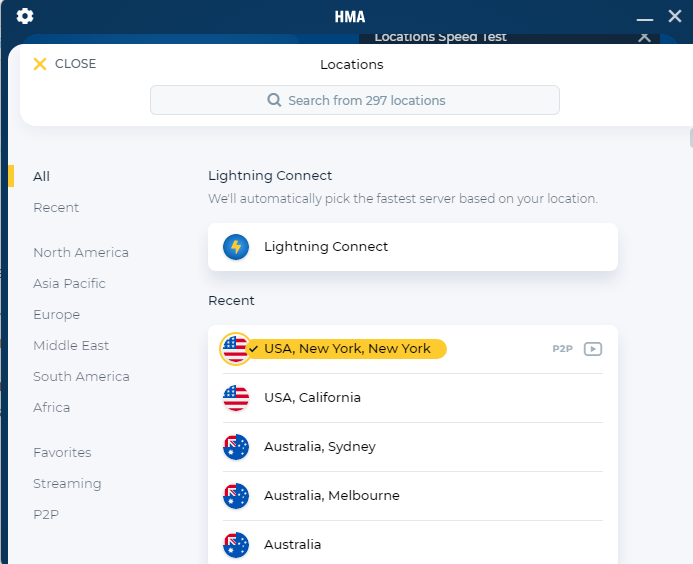
Task: Click the Australian flag beside Sydney
Action: (236, 447)
